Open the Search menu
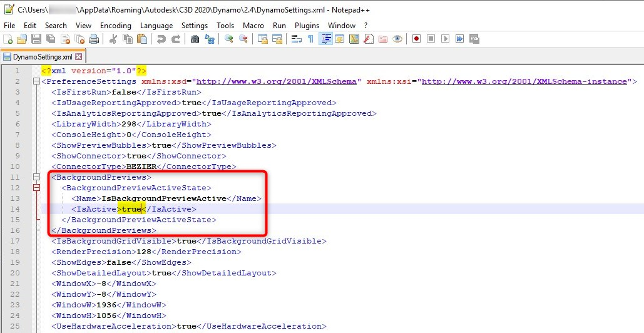This screenshot has height=333, width=644. [x=56, y=26]
